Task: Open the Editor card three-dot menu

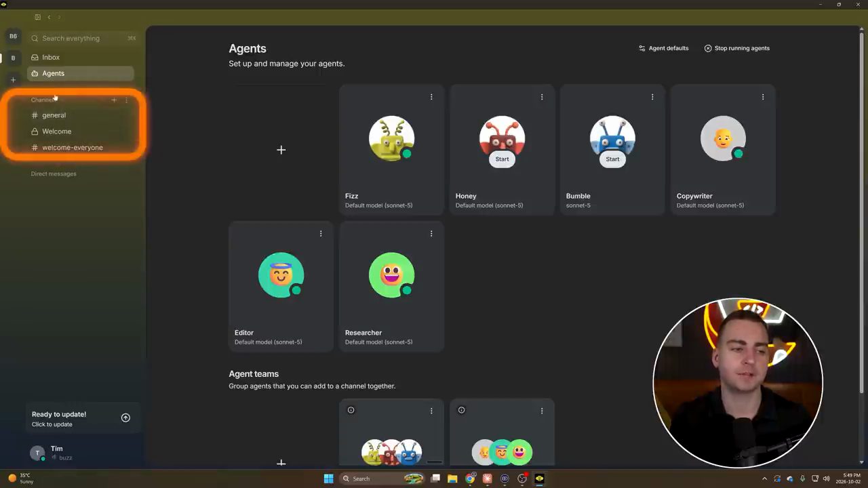Action: tap(321, 234)
